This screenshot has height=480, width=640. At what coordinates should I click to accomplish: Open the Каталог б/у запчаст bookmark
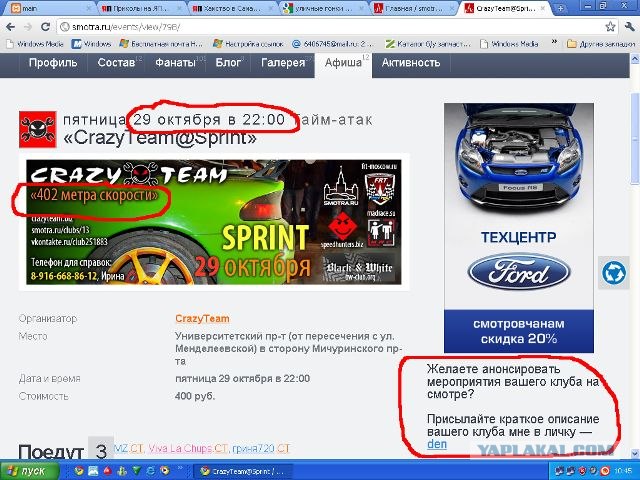[428, 44]
